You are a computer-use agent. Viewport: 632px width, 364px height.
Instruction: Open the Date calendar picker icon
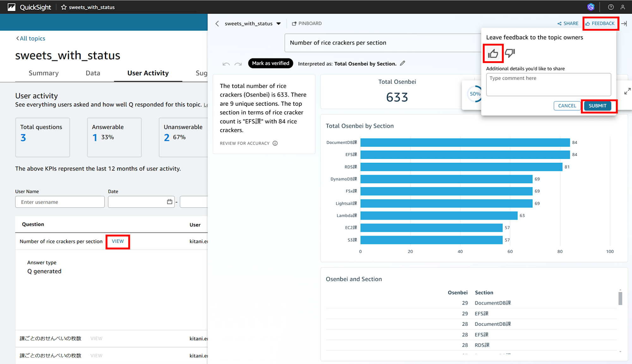[x=170, y=202]
